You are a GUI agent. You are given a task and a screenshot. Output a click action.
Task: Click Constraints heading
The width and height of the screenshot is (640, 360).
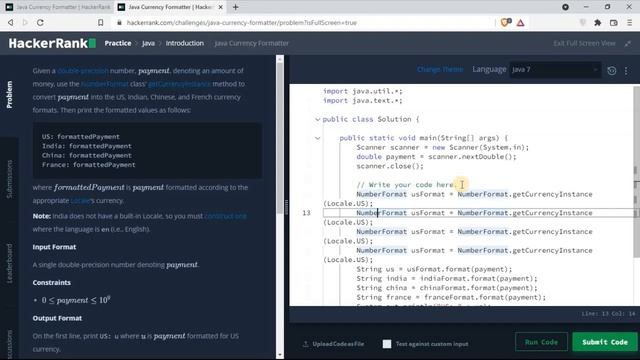(51, 282)
